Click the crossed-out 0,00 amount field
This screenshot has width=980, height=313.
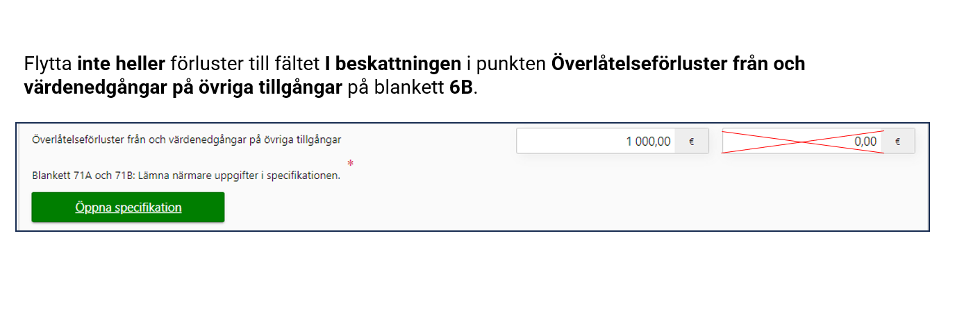tap(802, 142)
